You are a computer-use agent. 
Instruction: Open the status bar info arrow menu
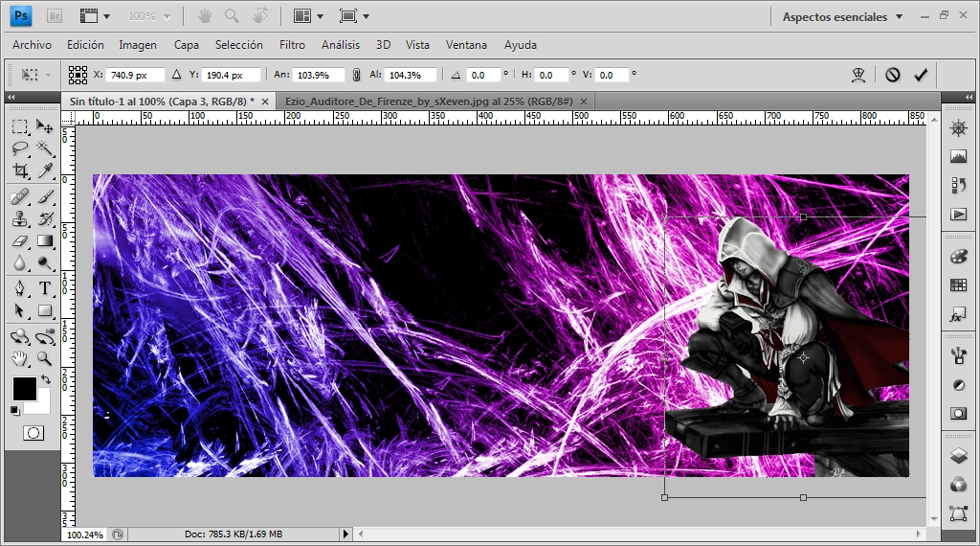click(345, 535)
